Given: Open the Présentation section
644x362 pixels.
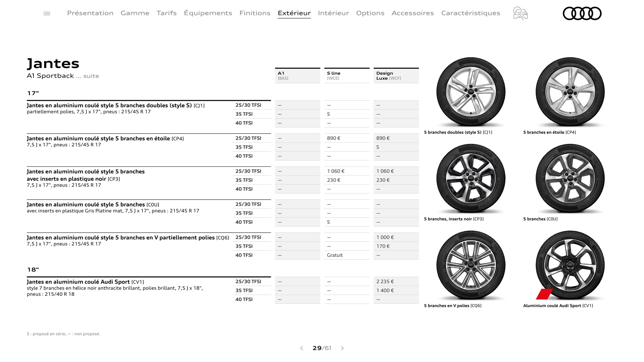Looking at the screenshot, I should pos(90,13).
